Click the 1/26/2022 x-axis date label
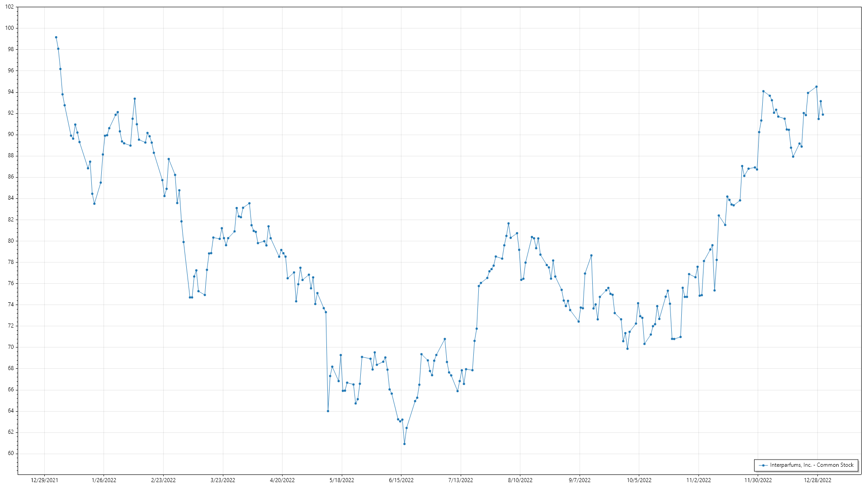 point(104,480)
